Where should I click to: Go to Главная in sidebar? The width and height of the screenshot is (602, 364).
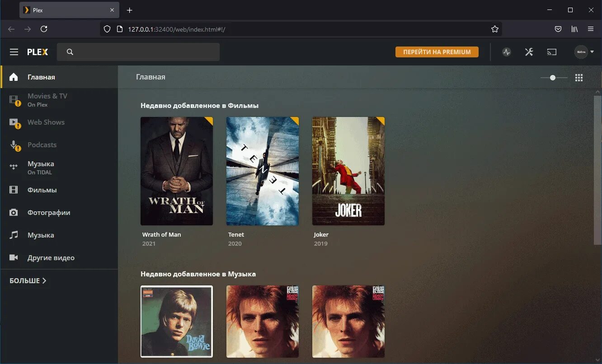[59, 77]
